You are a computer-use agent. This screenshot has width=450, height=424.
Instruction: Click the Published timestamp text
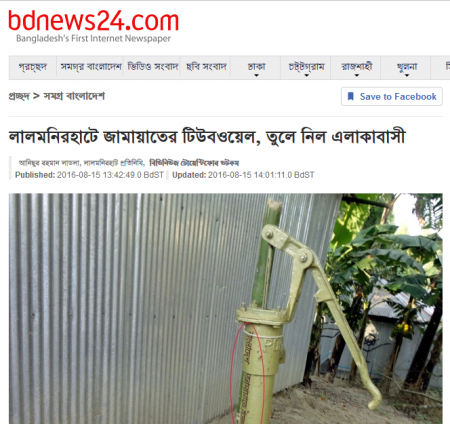(89, 175)
